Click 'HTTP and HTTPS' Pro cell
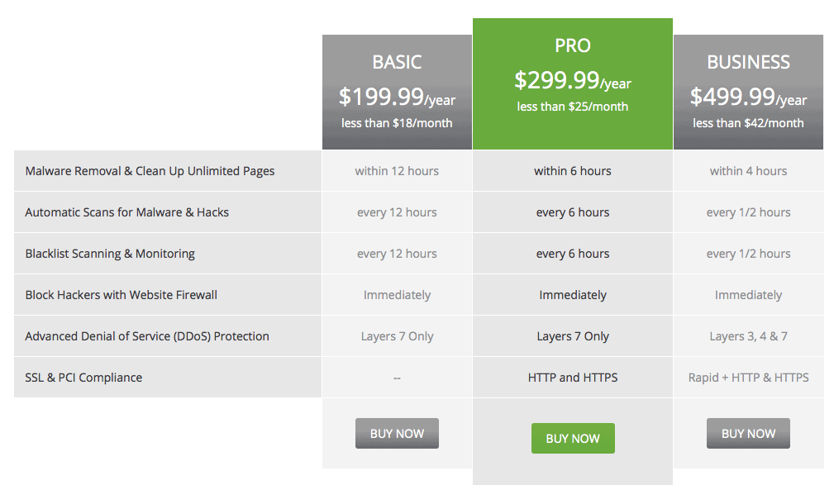Image resolution: width=834 pixels, height=504 pixels. click(x=573, y=378)
